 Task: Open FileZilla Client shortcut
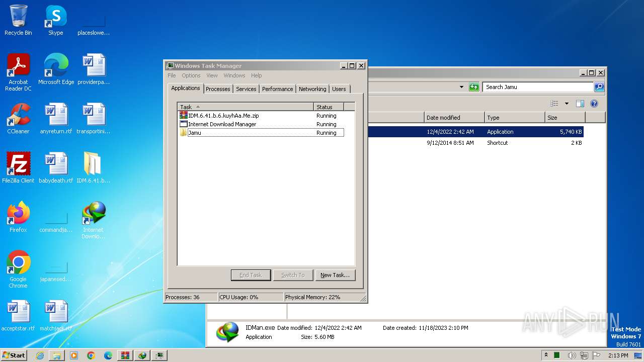point(18,168)
